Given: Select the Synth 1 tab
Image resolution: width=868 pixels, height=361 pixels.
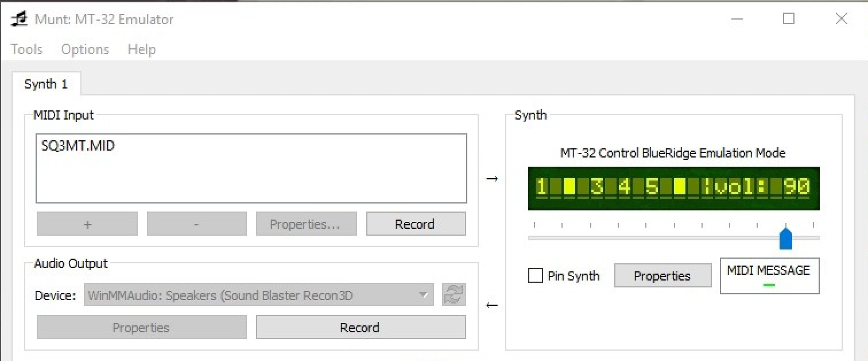Looking at the screenshot, I should point(46,85).
